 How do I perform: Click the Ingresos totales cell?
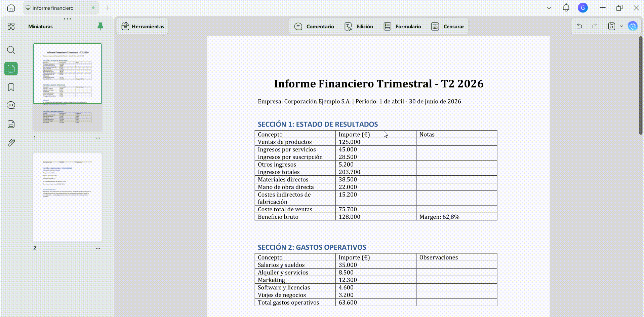(295, 172)
